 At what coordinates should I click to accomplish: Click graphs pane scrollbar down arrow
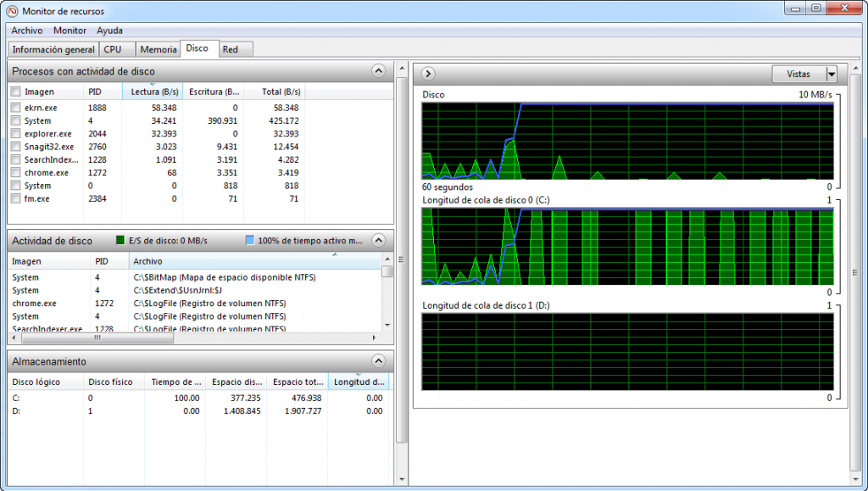(857, 480)
